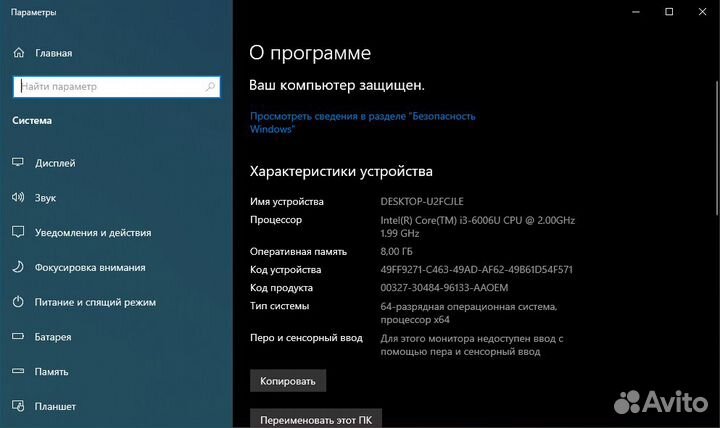Click the Копировать button
Viewport: 720px width, 428px height.
point(288,381)
